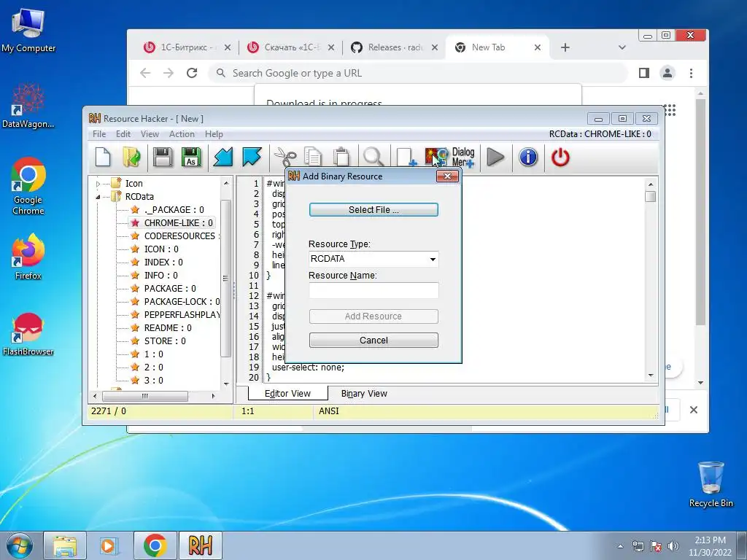Click the Windows Start button
Viewport: 747px width, 560px height.
pyautogui.click(x=19, y=545)
